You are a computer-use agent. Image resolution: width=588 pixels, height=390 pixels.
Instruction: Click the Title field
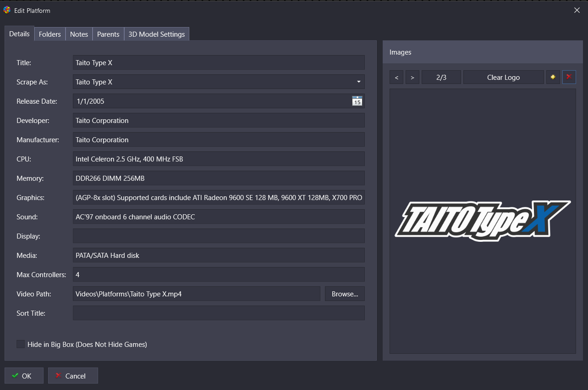219,62
